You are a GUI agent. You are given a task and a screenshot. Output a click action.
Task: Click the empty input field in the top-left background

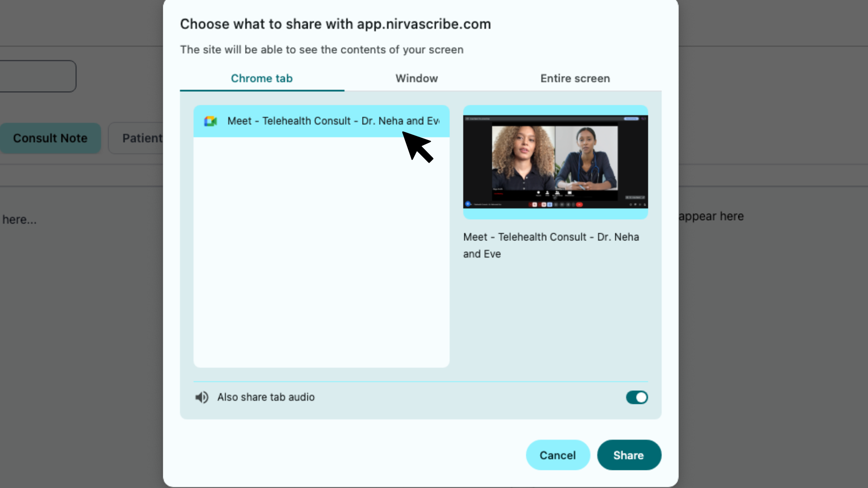36,76
